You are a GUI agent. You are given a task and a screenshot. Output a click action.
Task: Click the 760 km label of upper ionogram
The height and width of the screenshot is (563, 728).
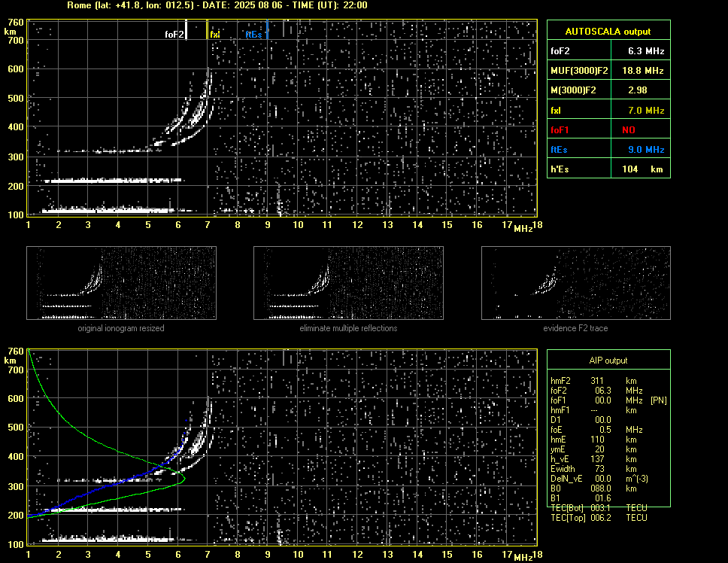pyautogui.click(x=15, y=23)
